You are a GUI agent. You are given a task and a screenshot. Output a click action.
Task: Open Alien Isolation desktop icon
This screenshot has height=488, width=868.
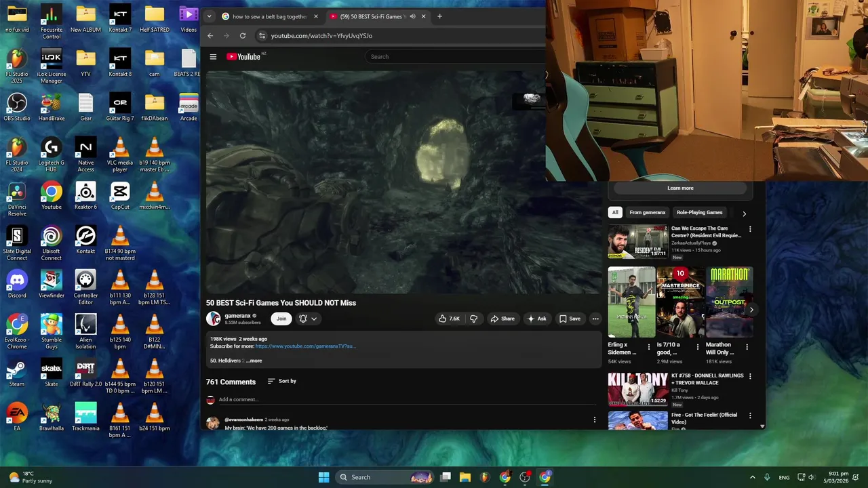click(x=85, y=332)
